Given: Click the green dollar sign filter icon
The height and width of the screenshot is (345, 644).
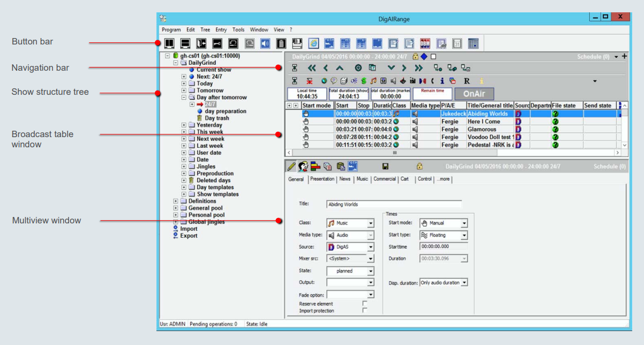Looking at the screenshot, I should point(363,81).
